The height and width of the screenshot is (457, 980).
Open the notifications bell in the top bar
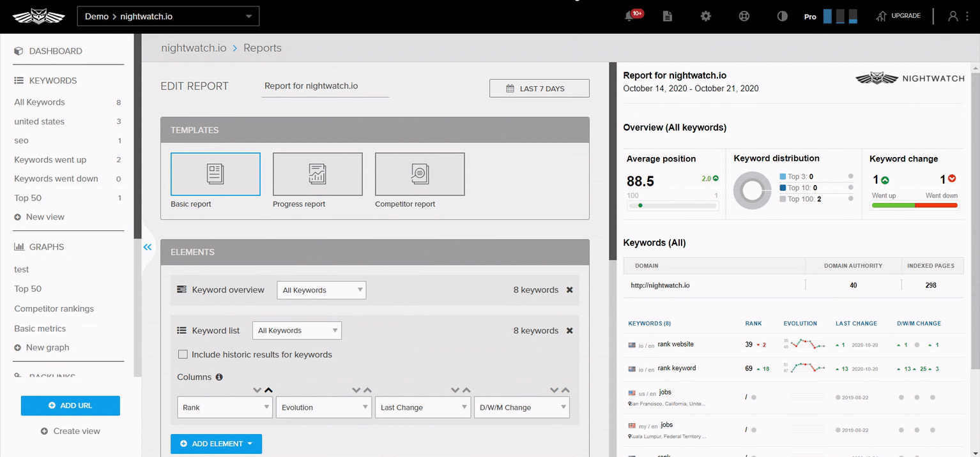(631, 16)
